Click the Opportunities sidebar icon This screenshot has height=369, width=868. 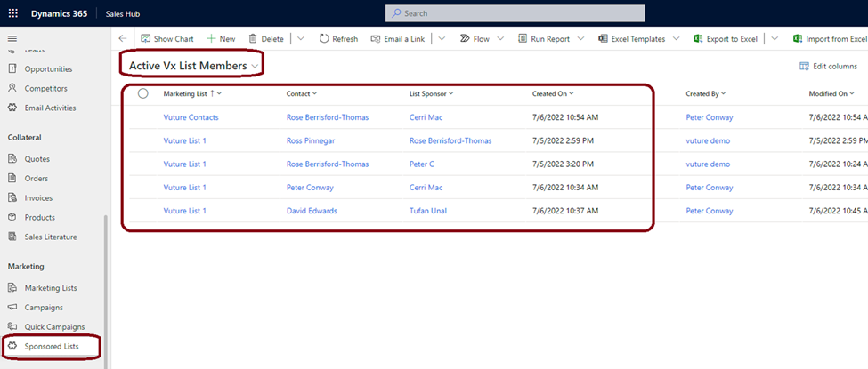pos(12,69)
